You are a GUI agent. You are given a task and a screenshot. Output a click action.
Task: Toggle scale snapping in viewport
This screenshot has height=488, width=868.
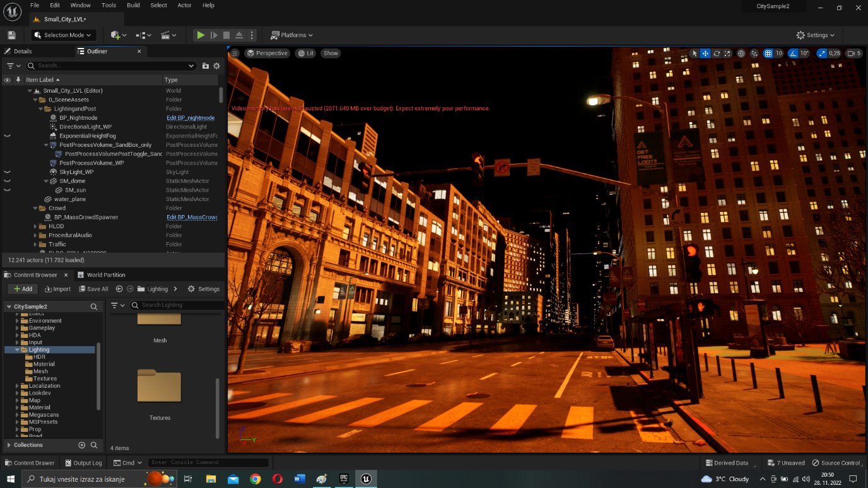pyautogui.click(x=822, y=54)
